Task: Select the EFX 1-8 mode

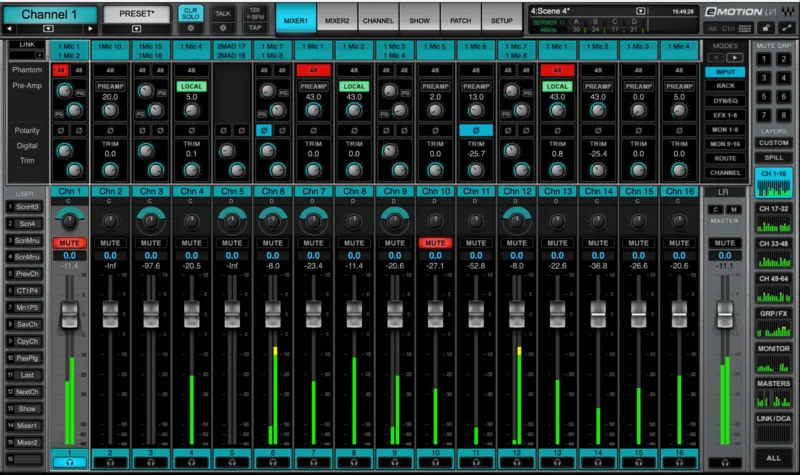Action: tap(724, 115)
